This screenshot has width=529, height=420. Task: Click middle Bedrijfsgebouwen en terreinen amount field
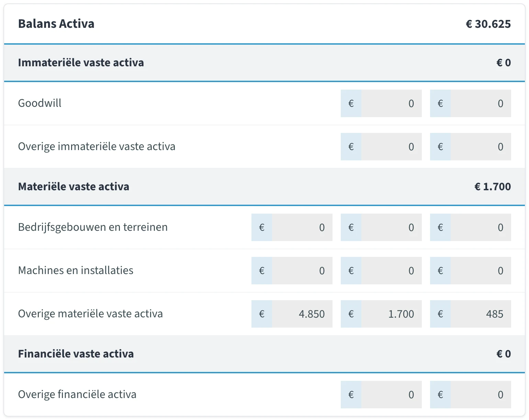pos(391,227)
